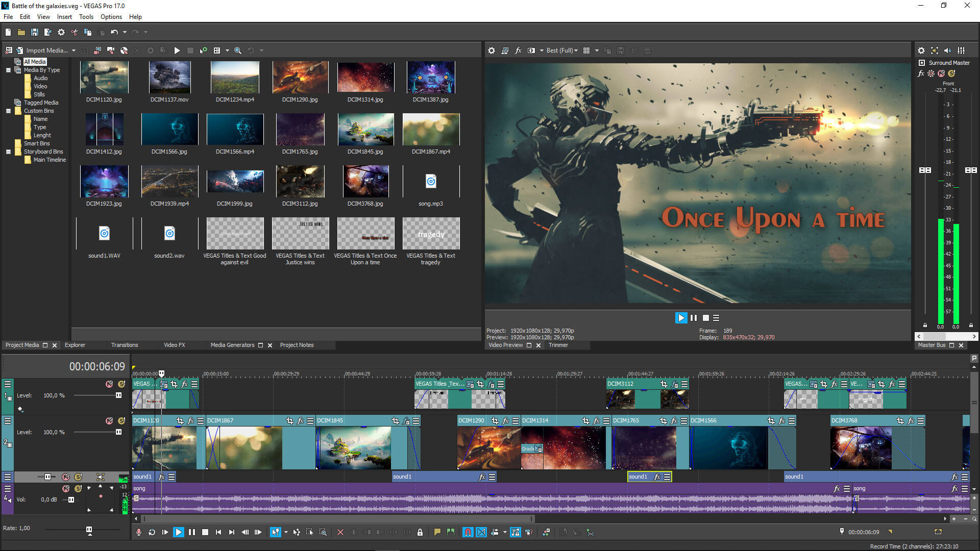Enable solo on video track 1
Screen dimensions: 980x551
120,384
